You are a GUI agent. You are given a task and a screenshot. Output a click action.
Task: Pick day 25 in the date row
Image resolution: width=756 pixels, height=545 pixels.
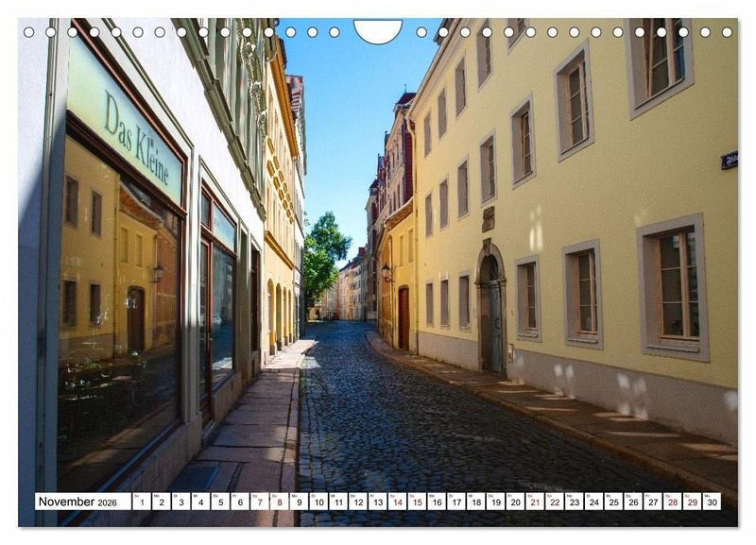coord(613,502)
